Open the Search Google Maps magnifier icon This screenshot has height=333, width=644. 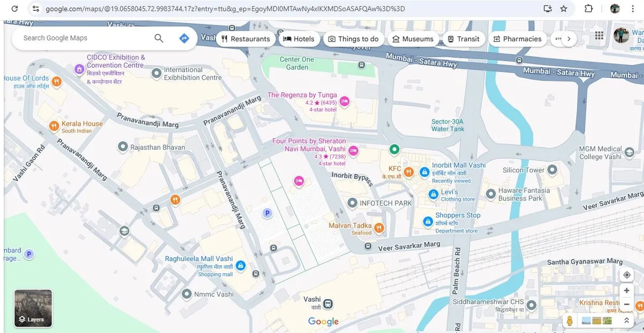click(x=159, y=38)
